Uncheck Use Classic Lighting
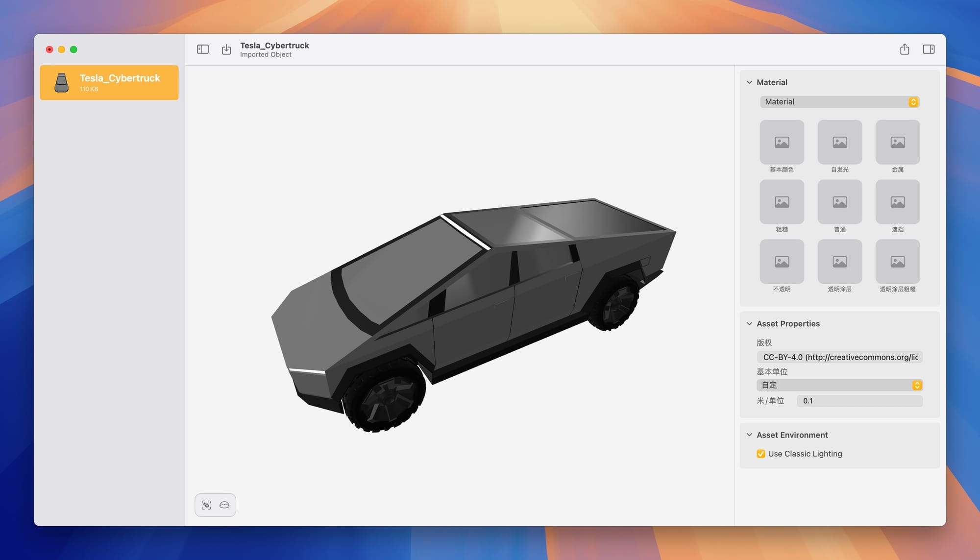 tap(761, 454)
